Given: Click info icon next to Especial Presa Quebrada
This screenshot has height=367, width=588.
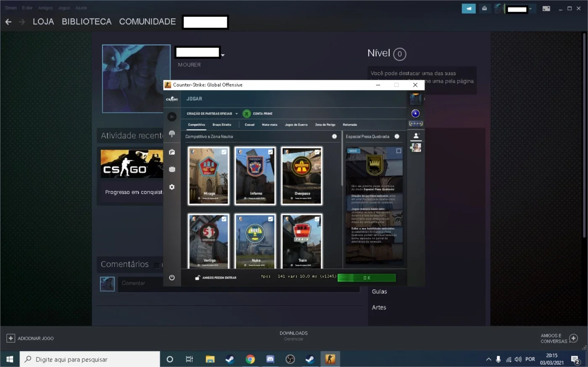Looking at the screenshot, I should [397, 136].
